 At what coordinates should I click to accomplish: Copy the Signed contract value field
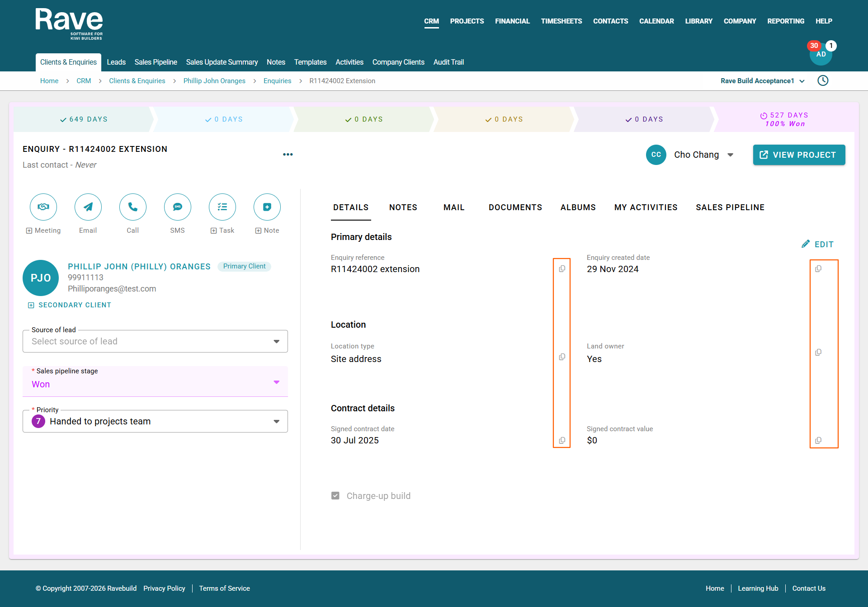coord(818,440)
